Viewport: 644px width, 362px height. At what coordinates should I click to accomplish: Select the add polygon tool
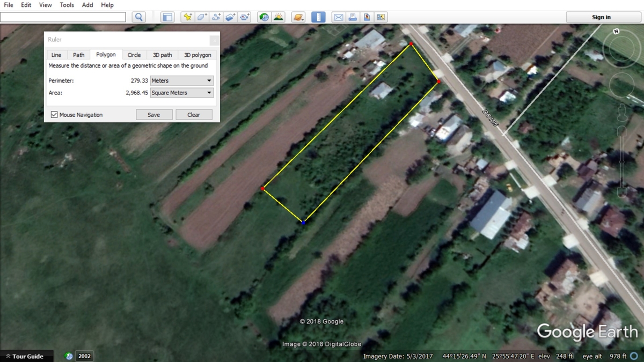[x=202, y=17]
